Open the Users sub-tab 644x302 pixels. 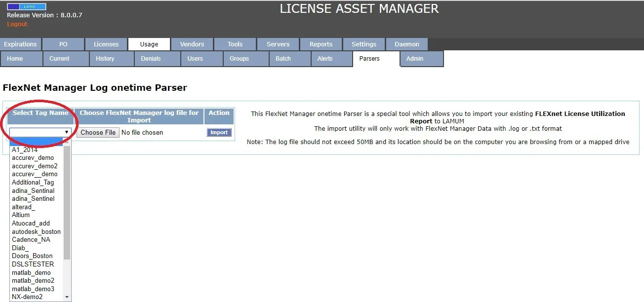pyautogui.click(x=201, y=59)
